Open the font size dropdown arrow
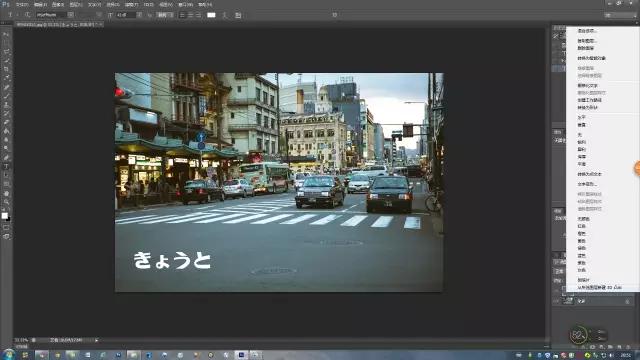 point(140,15)
